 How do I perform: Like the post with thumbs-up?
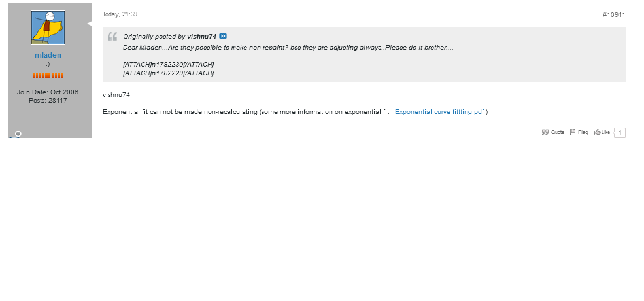(x=602, y=132)
